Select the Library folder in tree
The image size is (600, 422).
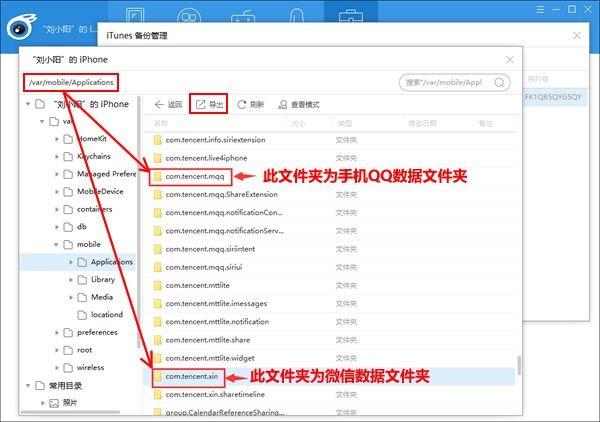coord(96,280)
